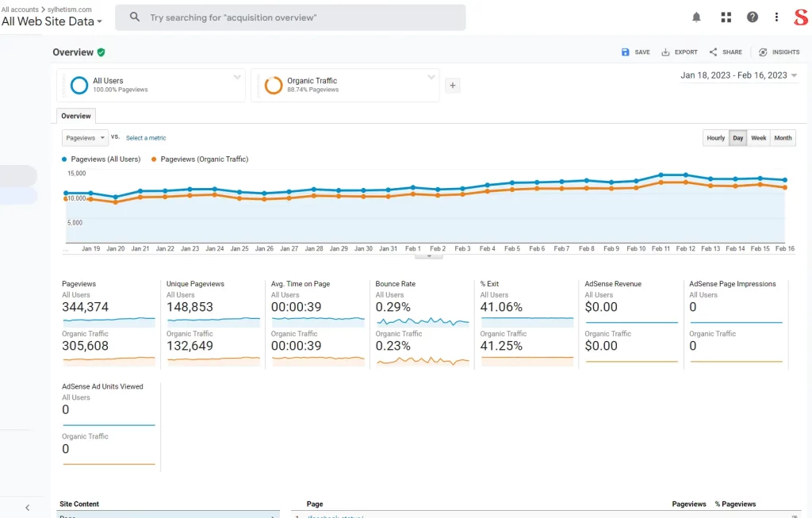The image size is (812, 518).
Task: Click the Pageviews 344,374 value
Action: (85, 307)
